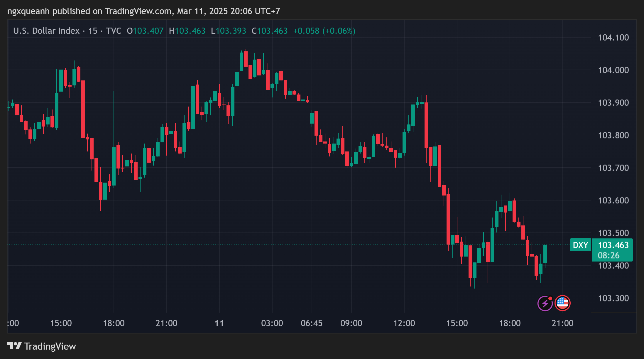Viewport: 644px width, 359px height.
Task: Click the published-by header text ngxqueanh
Action: pyautogui.click(x=28, y=11)
